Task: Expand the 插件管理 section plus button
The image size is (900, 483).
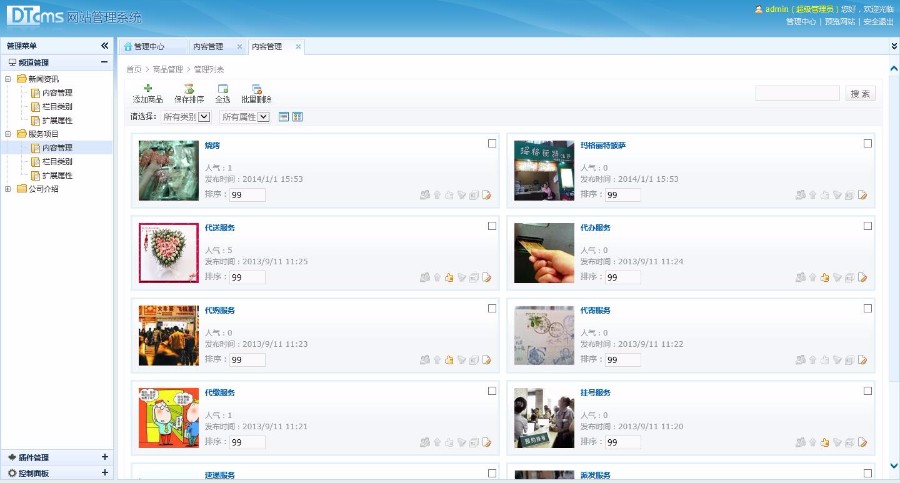Action: coord(104,457)
